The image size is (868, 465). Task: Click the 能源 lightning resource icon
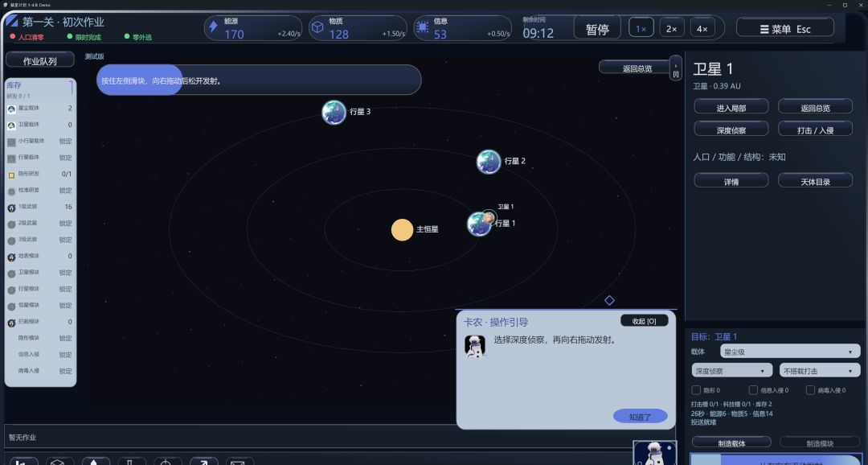click(213, 27)
